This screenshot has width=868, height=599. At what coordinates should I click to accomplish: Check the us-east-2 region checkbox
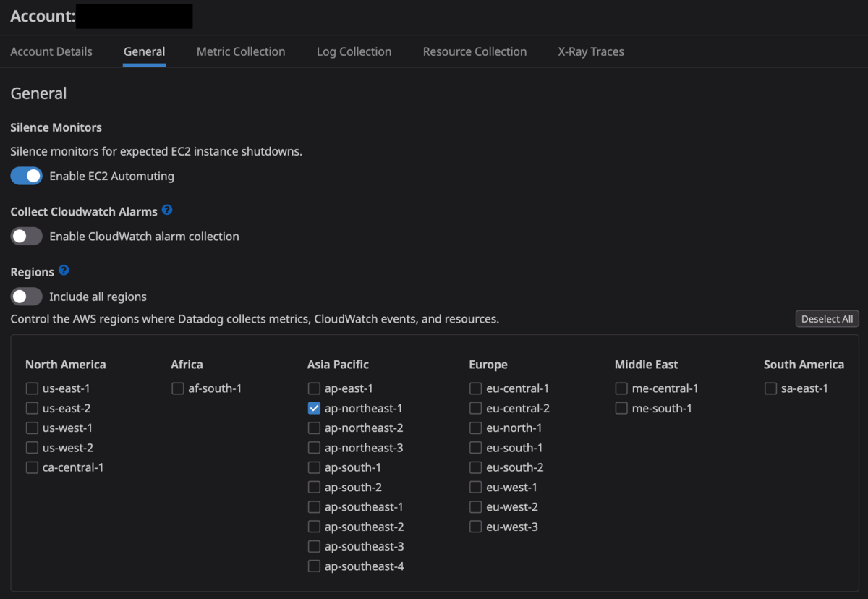click(32, 408)
